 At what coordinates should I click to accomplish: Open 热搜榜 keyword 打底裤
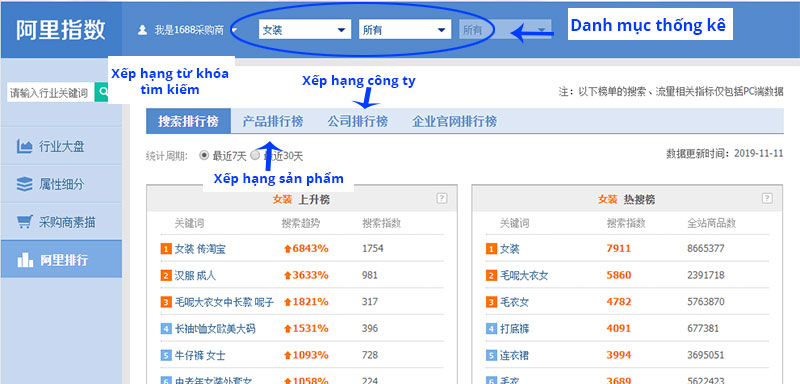tap(514, 328)
